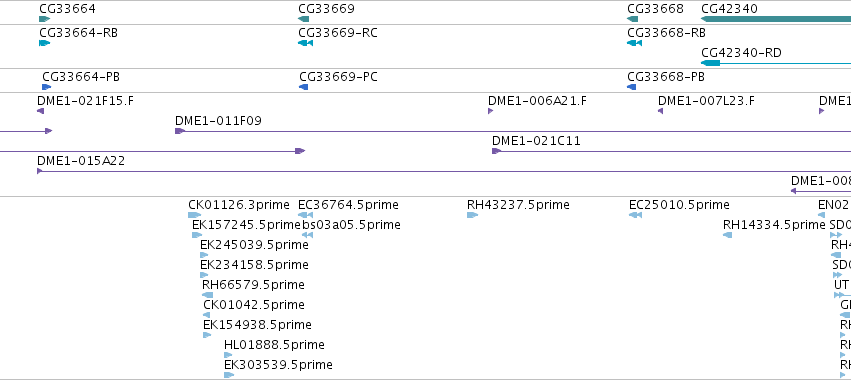The image size is (851, 380).
Task: Click the CG33669 gene arrow glyph
Action: [x=303, y=19]
